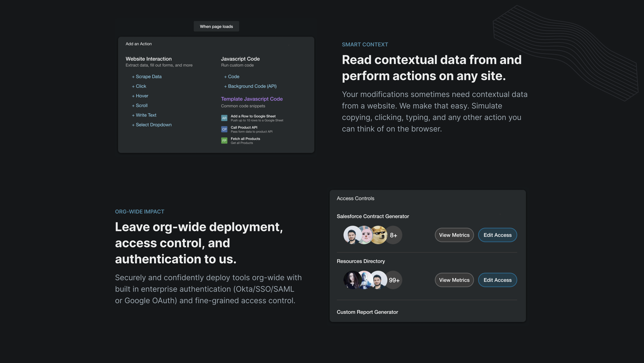
Task: Click the 99+ badge in Resources Directory
Action: [394, 280]
